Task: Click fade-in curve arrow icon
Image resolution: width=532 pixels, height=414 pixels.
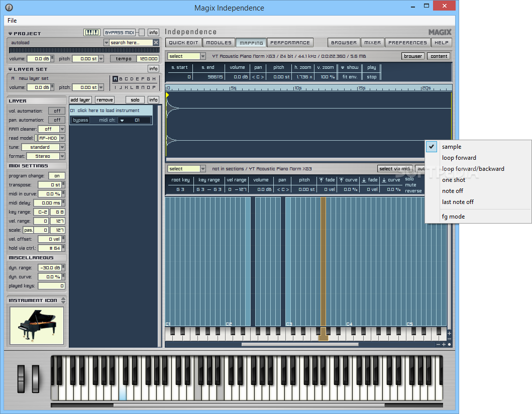Action: [x=341, y=180]
